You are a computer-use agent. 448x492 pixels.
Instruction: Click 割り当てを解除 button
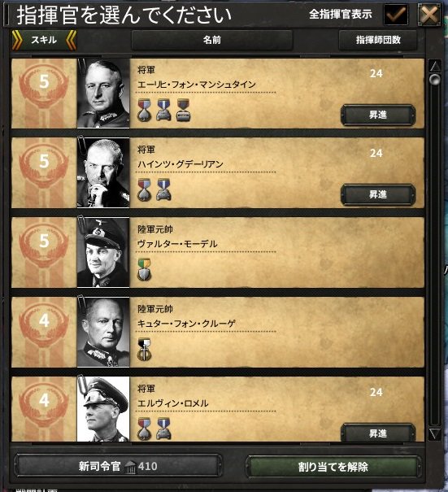pos(333,467)
